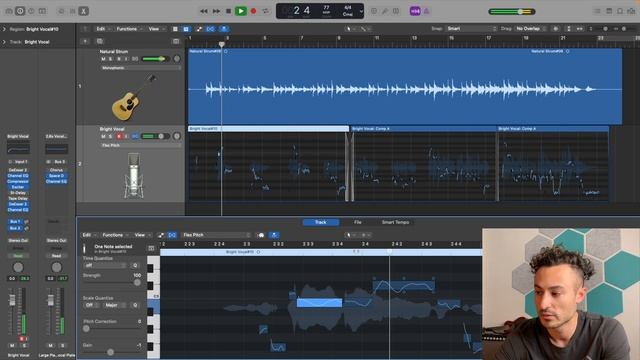
Task: Click the editor Catch playhead icon
Action: coord(274,235)
